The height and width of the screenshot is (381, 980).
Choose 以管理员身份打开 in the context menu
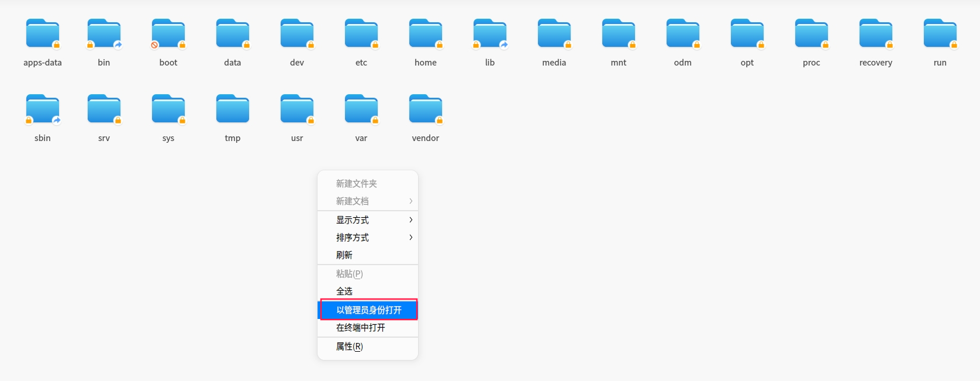368,310
